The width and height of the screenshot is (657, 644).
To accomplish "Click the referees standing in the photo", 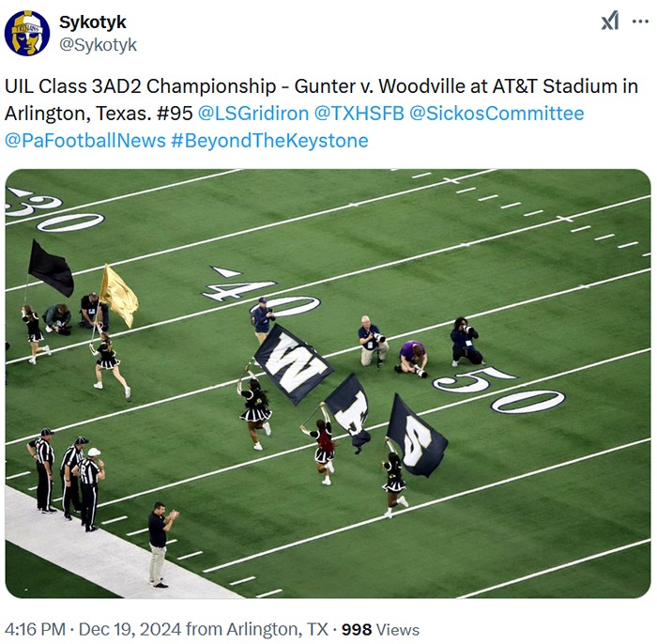I will point(67,479).
